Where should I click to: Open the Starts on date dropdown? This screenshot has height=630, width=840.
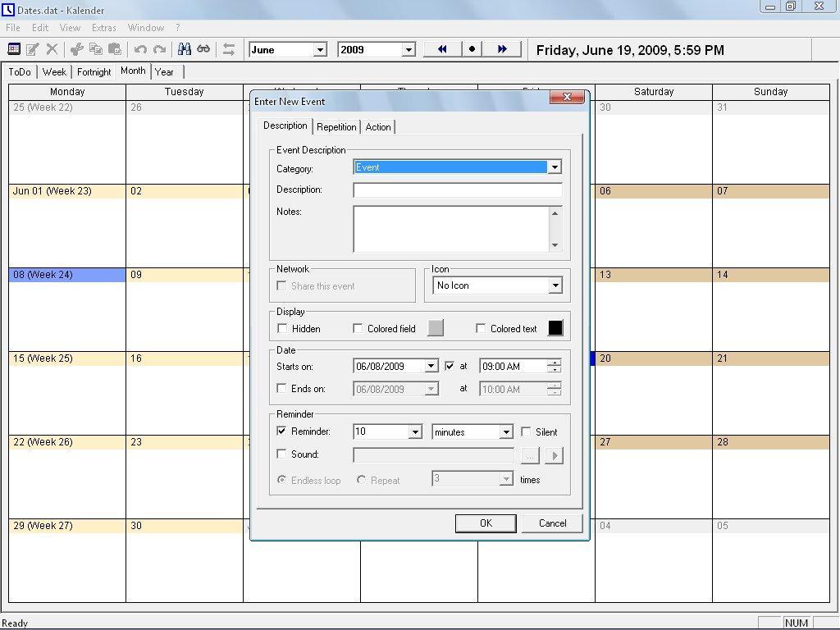(431, 366)
